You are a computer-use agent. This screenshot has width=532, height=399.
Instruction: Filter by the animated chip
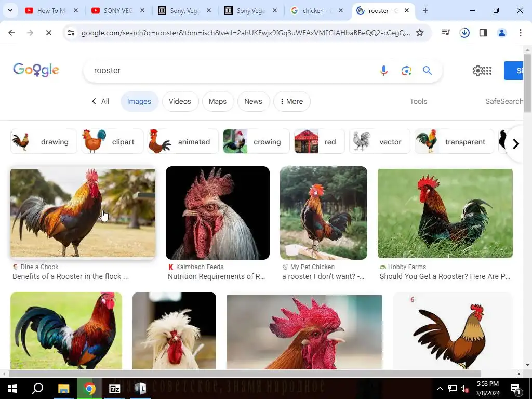click(x=183, y=141)
